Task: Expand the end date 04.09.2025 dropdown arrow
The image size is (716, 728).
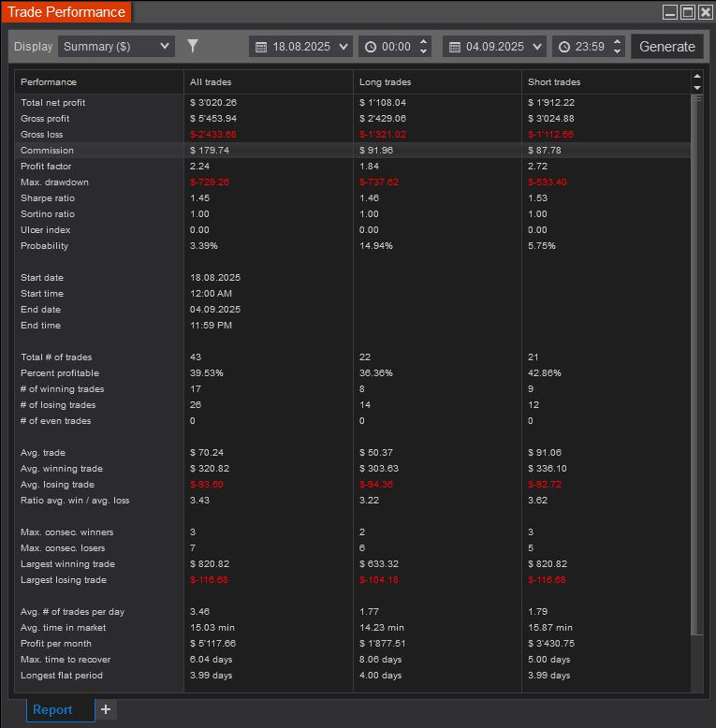Action: pos(536,47)
